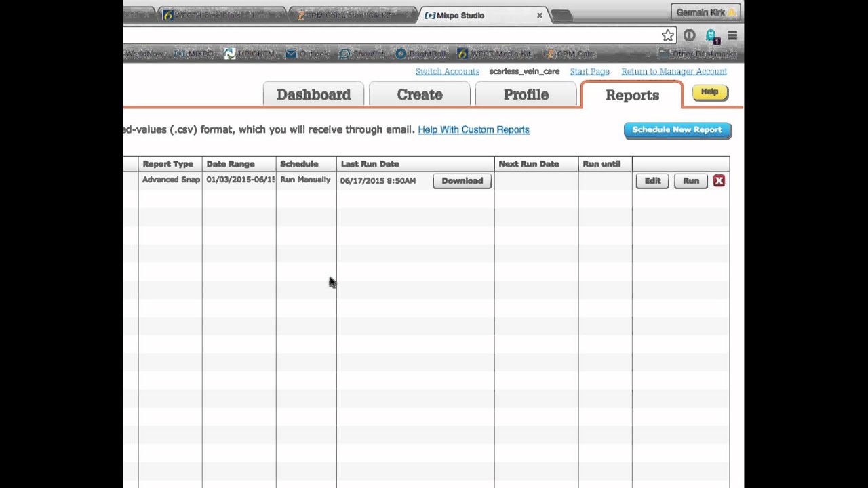Delete report with red X icon
This screenshot has height=488, width=868.
(x=719, y=181)
